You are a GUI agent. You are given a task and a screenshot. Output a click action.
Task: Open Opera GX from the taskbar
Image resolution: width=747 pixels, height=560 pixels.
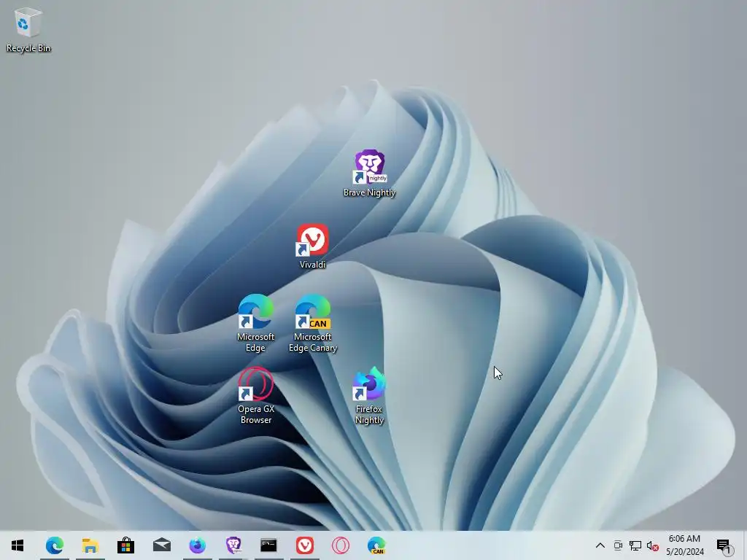tap(340, 545)
